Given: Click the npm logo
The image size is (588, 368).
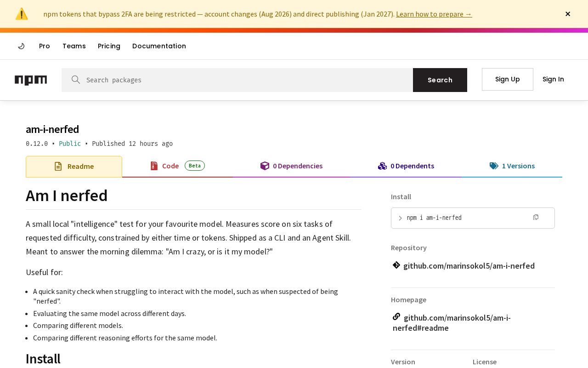Looking at the screenshot, I should tap(31, 80).
